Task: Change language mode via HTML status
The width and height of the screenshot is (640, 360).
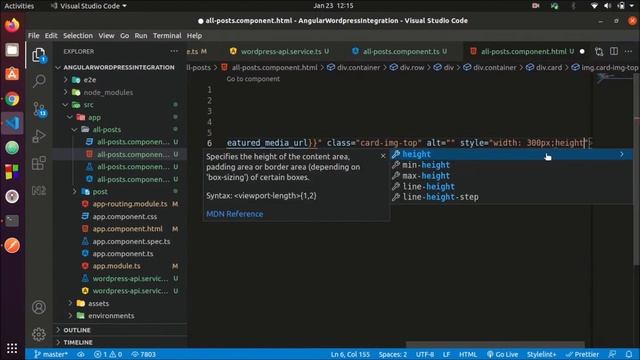Action: (467, 354)
